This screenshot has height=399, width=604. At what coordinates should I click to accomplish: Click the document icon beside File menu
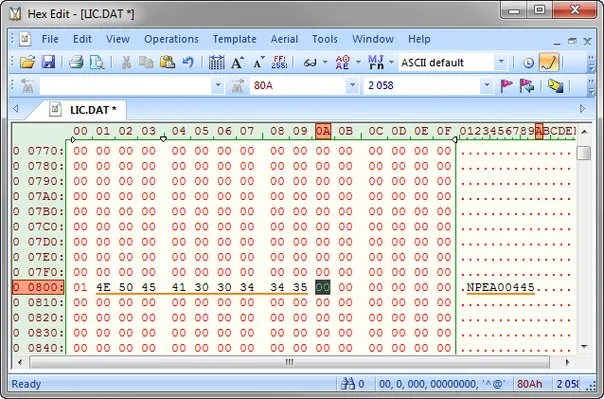[25, 39]
